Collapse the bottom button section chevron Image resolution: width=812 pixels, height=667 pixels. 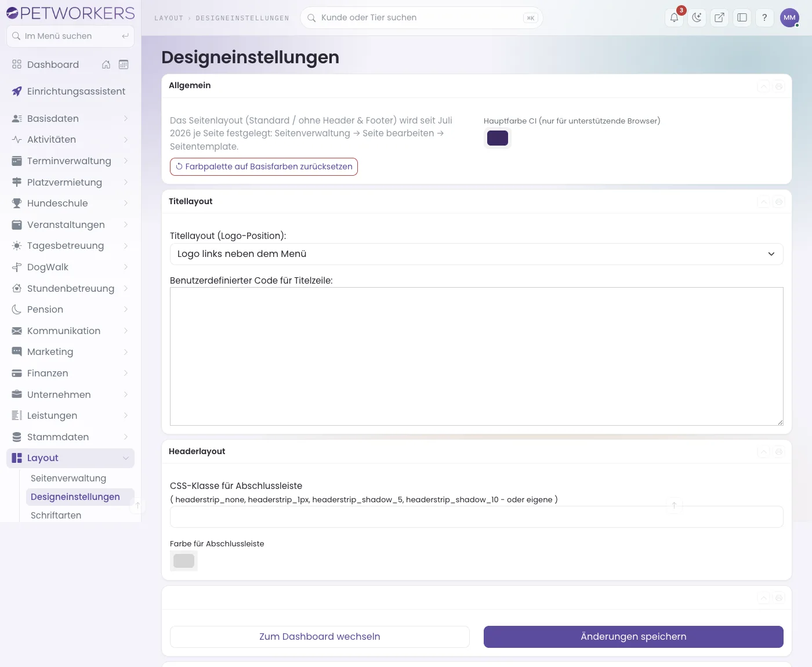click(764, 597)
